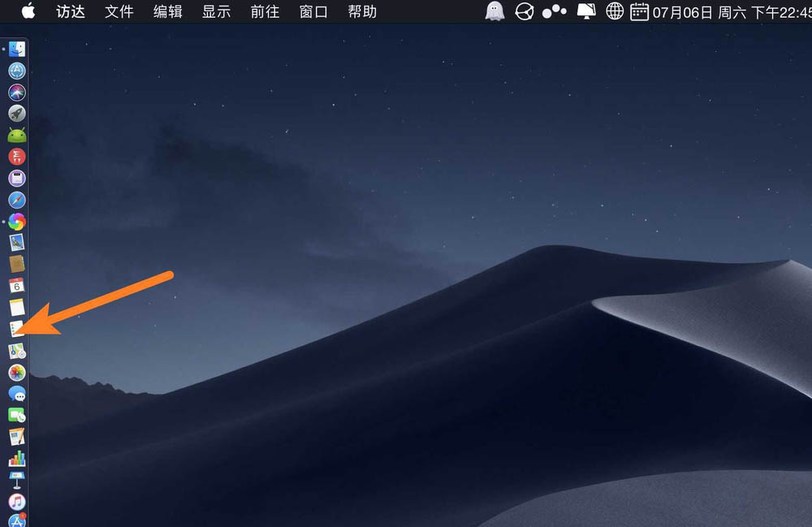Click the circular network icon in menu bar
The height and width of the screenshot is (527, 812).
(x=524, y=11)
